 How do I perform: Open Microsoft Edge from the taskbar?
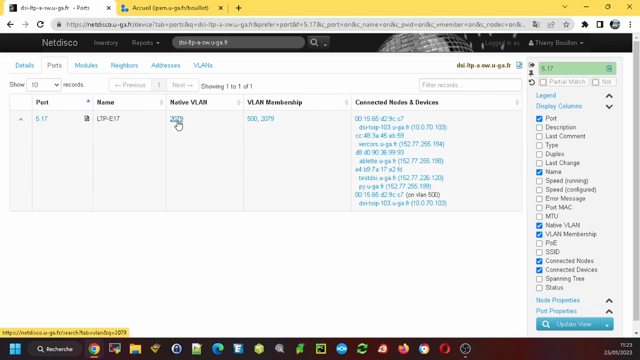(218, 349)
